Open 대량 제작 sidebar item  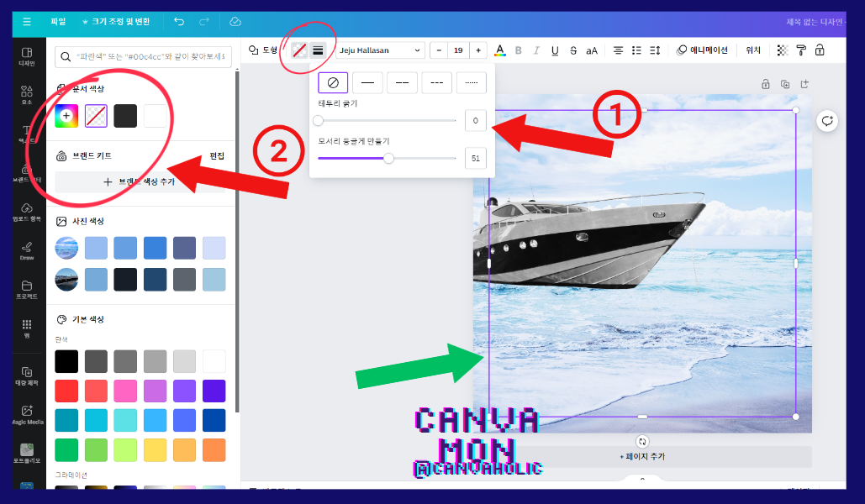[27, 375]
